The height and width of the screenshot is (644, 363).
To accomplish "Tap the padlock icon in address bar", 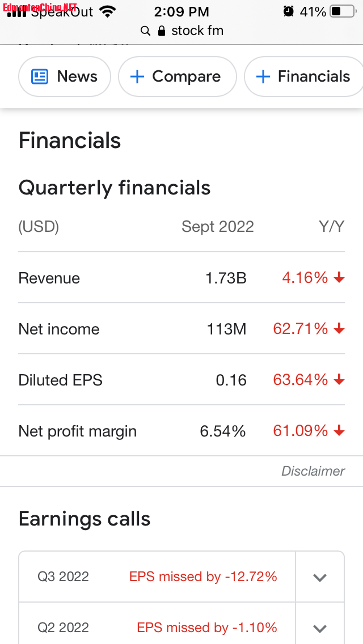I will pyautogui.click(x=162, y=31).
